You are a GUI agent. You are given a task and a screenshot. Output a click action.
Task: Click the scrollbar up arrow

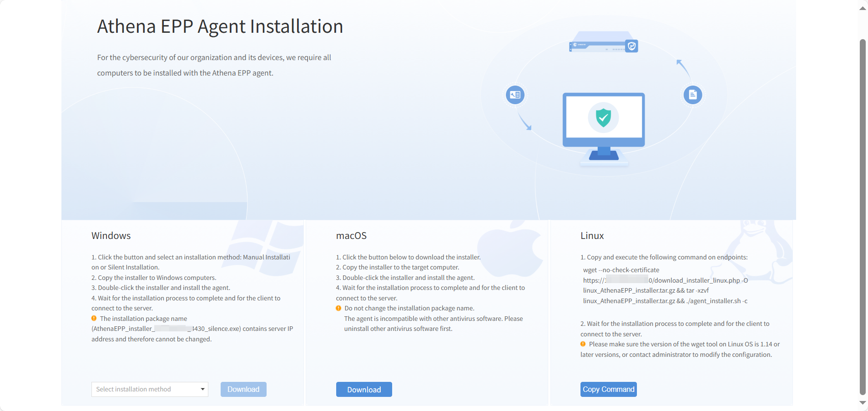[x=863, y=8]
